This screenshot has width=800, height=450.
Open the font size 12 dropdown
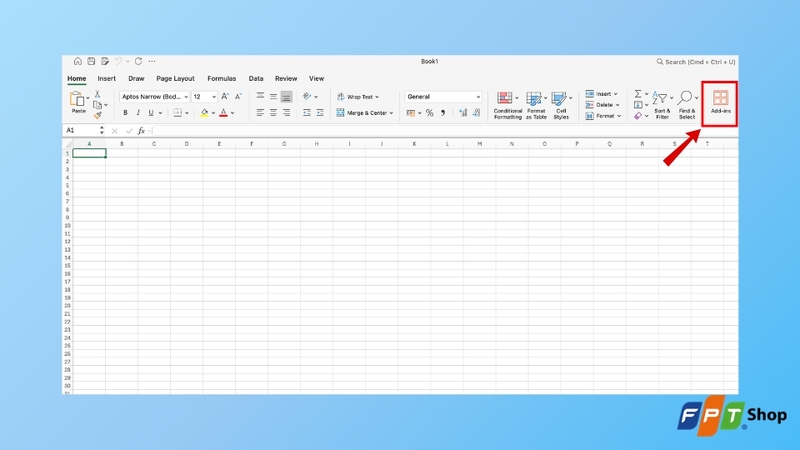205,96
